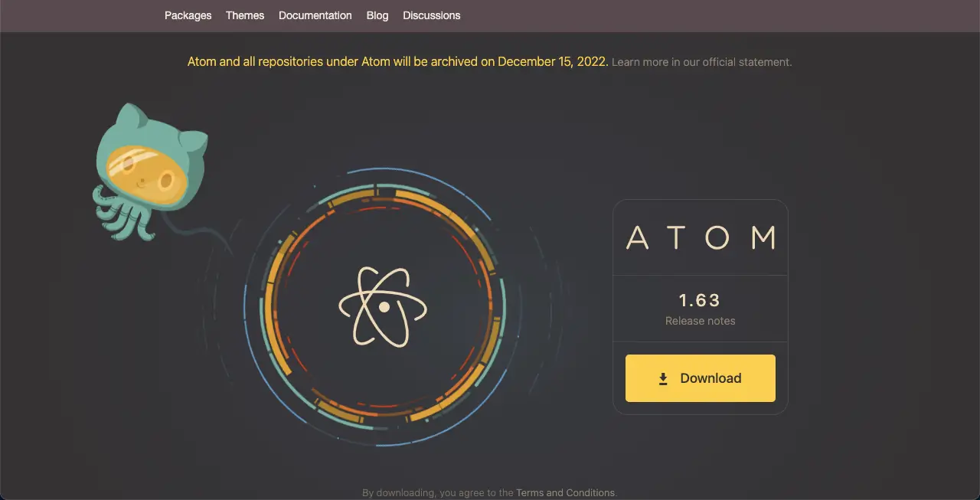Follow the 'Learn more in our official statement' link

(702, 62)
